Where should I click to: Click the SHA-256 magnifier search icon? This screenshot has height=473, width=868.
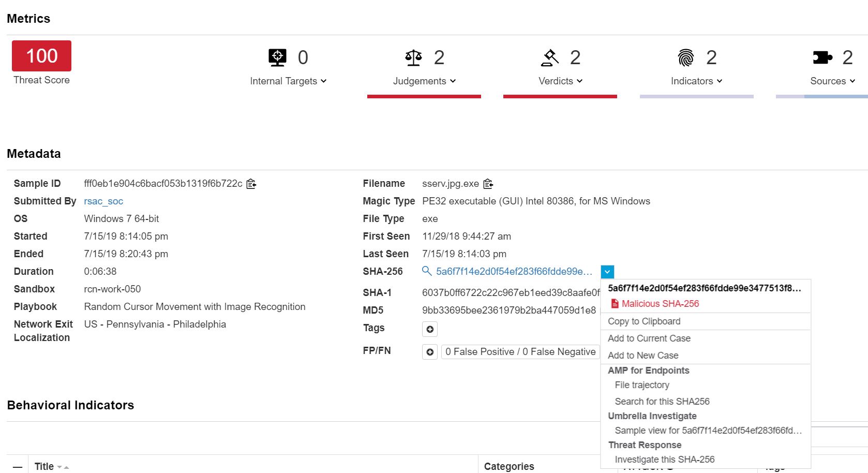[x=427, y=271]
